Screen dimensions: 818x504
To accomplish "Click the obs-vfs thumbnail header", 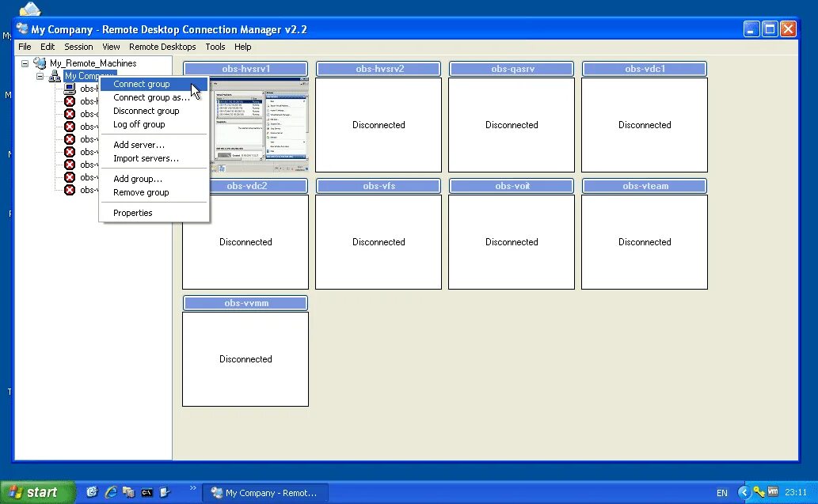I will click(379, 186).
